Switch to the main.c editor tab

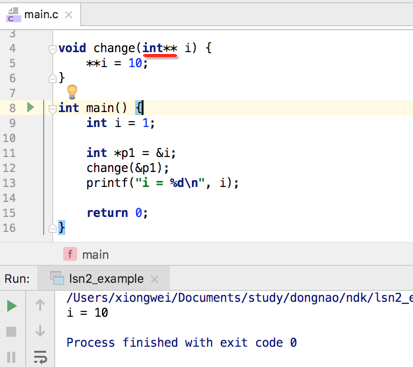click(x=40, y=14)
